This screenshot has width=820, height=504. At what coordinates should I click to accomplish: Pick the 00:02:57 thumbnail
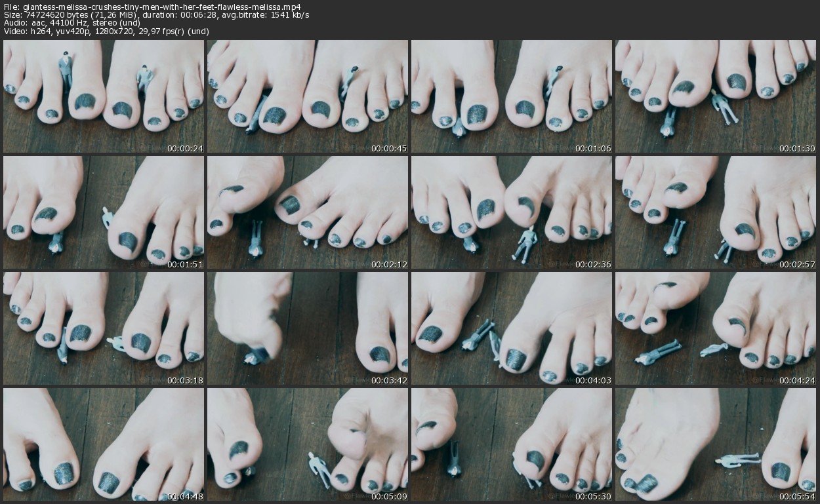(x=716, y=212)
